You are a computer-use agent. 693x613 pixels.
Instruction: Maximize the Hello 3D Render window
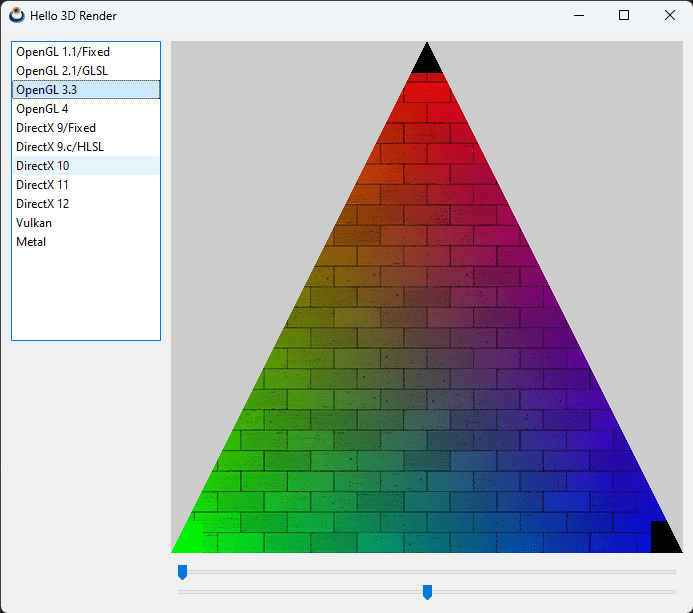click(624, 15)
